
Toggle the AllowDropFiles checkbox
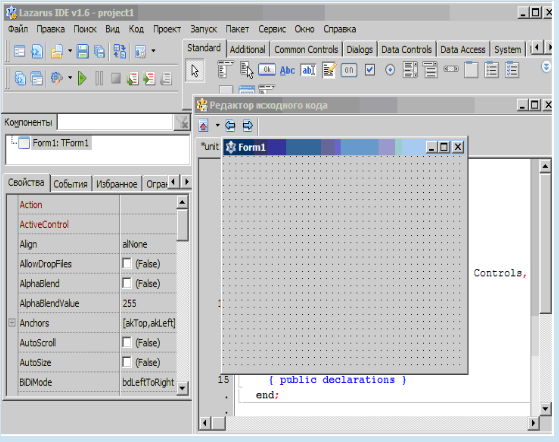pyautogui.click(x=127, y=263)
